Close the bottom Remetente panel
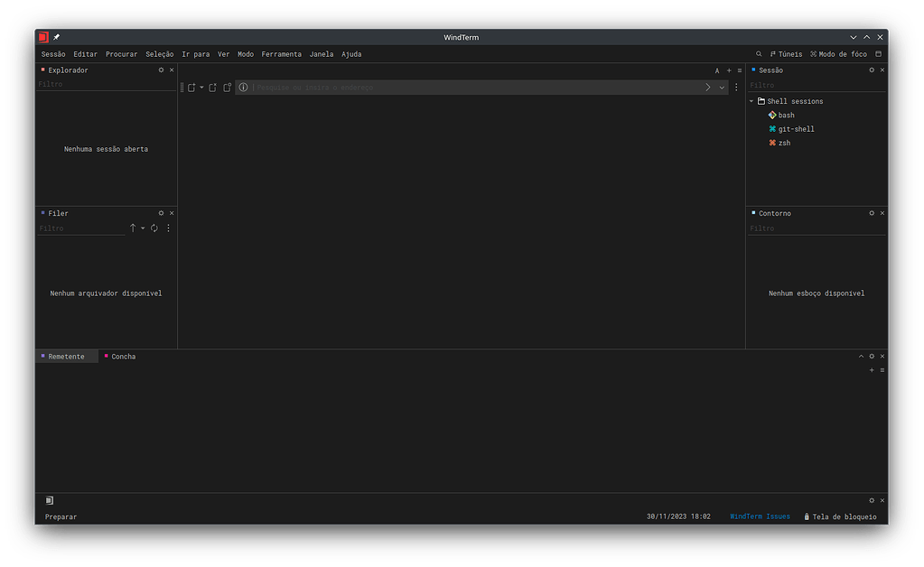Screen dimensions: 924x567 pyautogui.click(x=882, y=357)
